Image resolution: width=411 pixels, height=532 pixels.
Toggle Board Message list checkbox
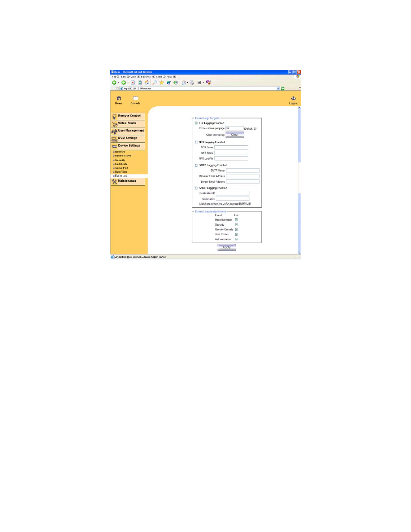236,220
